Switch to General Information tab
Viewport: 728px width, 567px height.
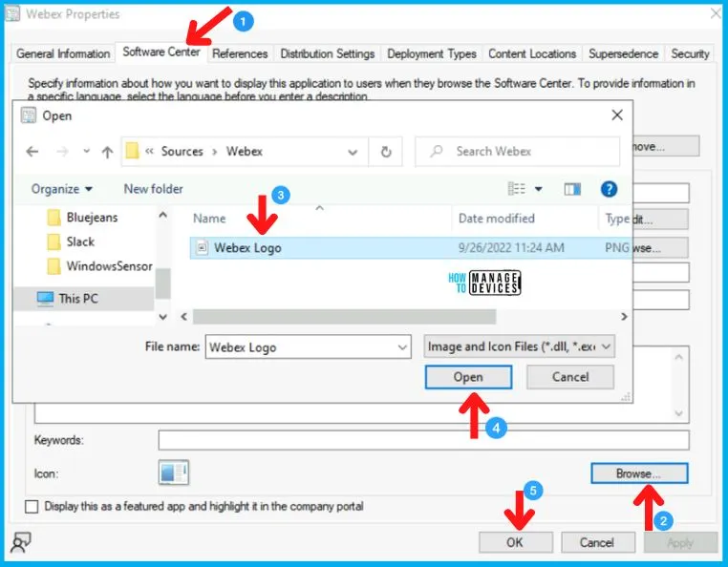coord(63,53)
